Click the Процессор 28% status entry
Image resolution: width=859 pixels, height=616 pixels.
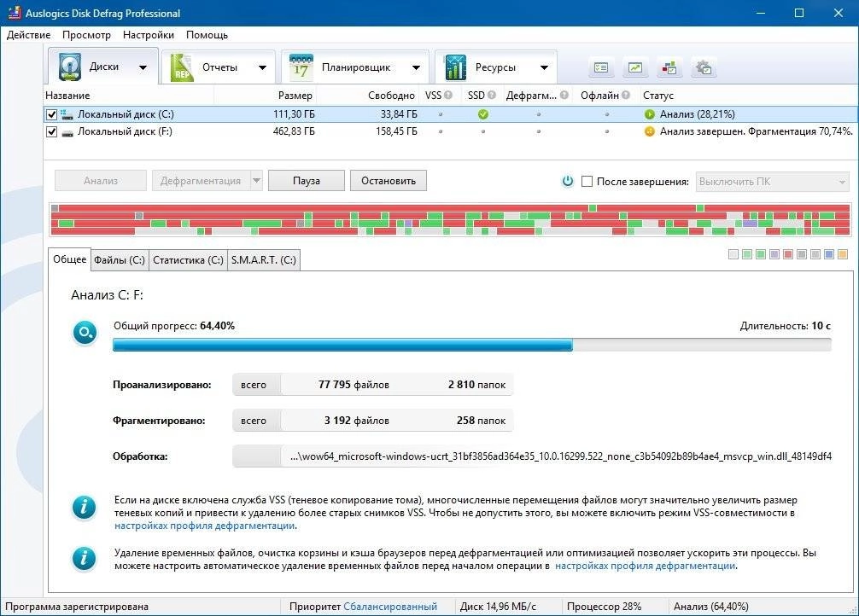(x=605, y=607)
